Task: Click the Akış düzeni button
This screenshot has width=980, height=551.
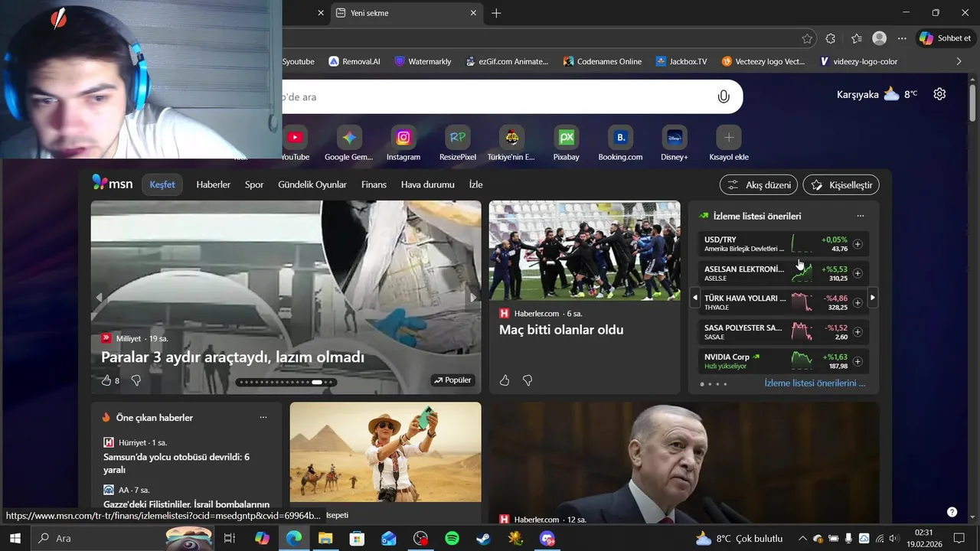Action: click(x=759, y=184)
